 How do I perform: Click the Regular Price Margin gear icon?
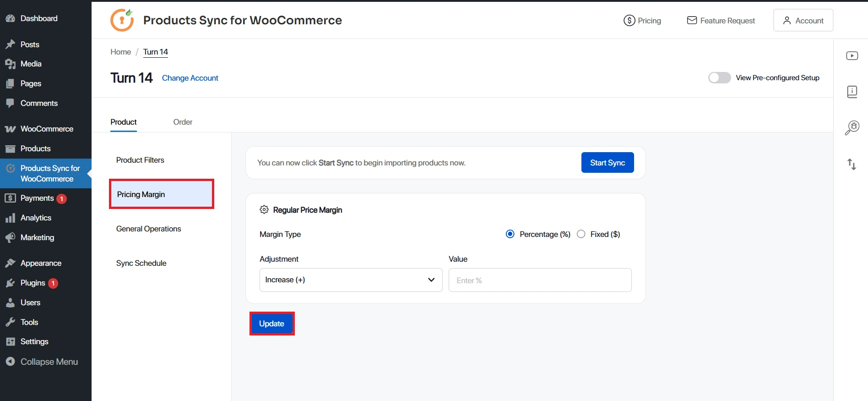click(264, 209)
